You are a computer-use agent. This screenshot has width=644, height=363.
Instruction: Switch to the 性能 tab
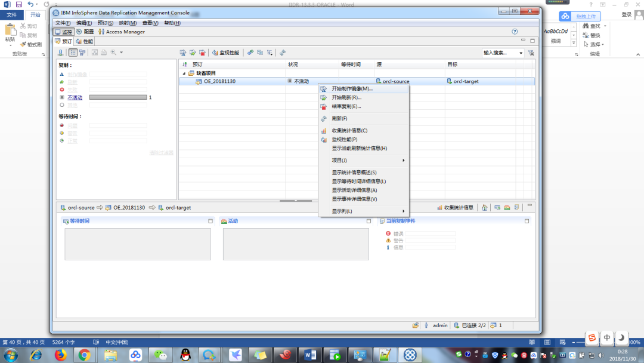tap(85, 42)
